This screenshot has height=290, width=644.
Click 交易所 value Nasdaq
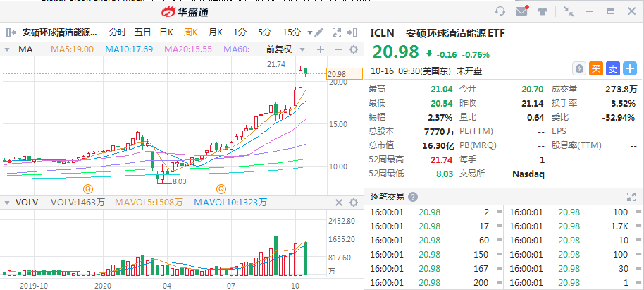[528, 174]
